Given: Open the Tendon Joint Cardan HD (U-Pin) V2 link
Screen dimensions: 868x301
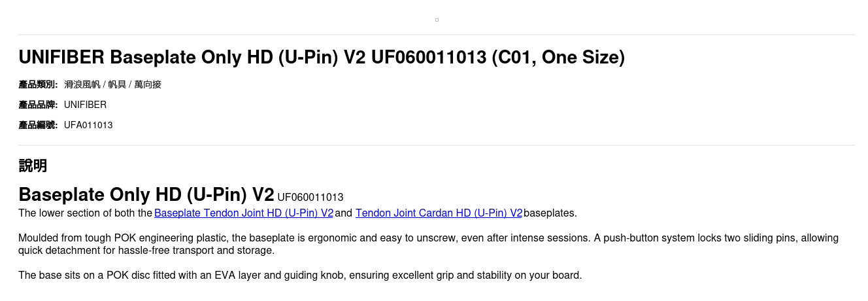Looking at the screenshot, I should (439, 213).
